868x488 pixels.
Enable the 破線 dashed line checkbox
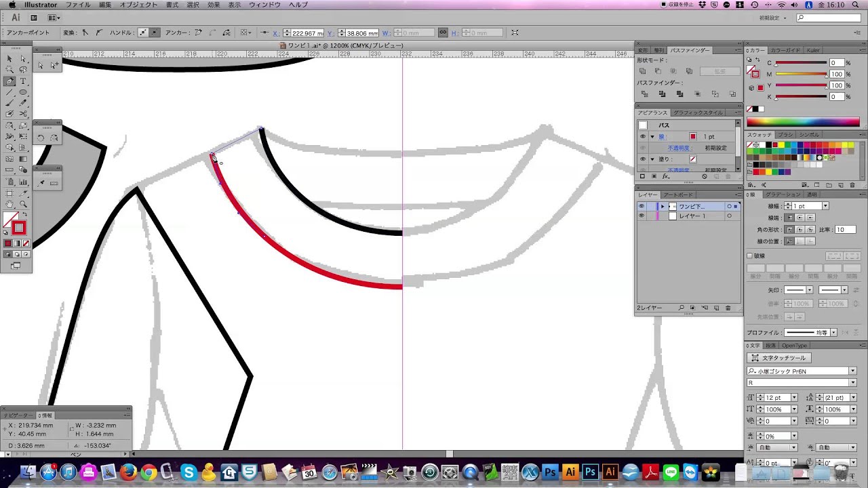pos(750,256)
